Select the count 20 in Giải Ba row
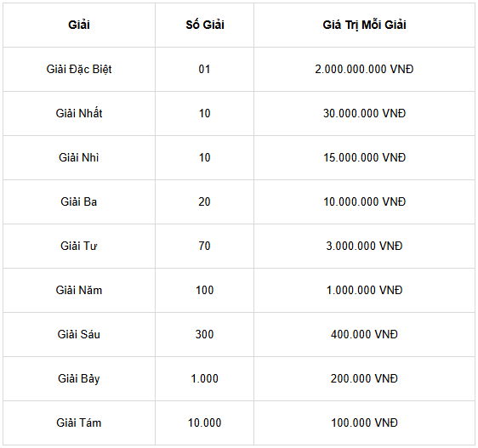Viewport: 478px width, 448px height. click(204, 201)
